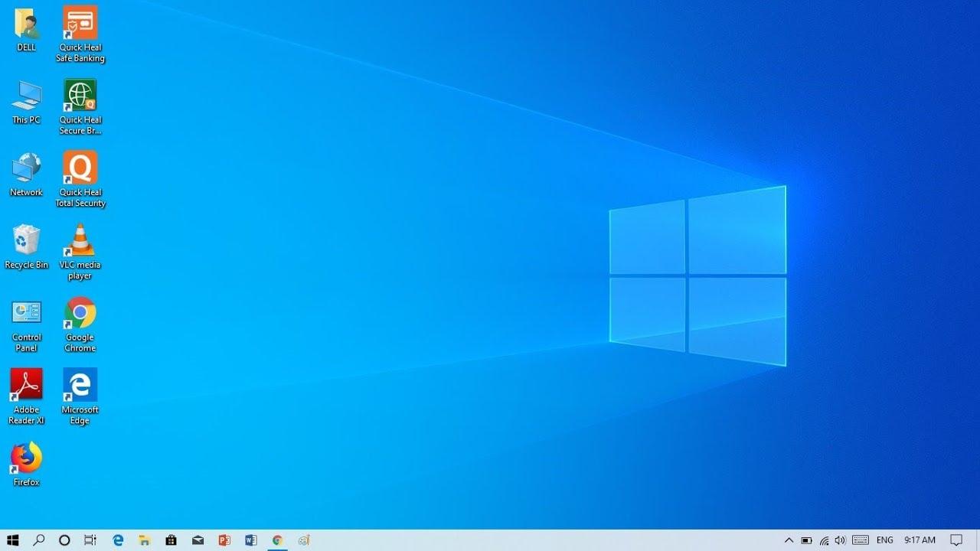Open Adobe Reader XI
The height and width of the screenshot is (551, 980).
(26, 384)
